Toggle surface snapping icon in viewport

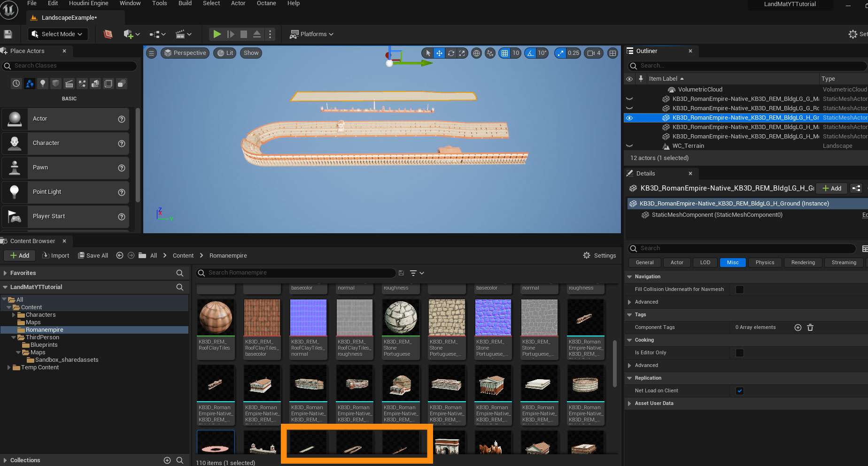490,53
